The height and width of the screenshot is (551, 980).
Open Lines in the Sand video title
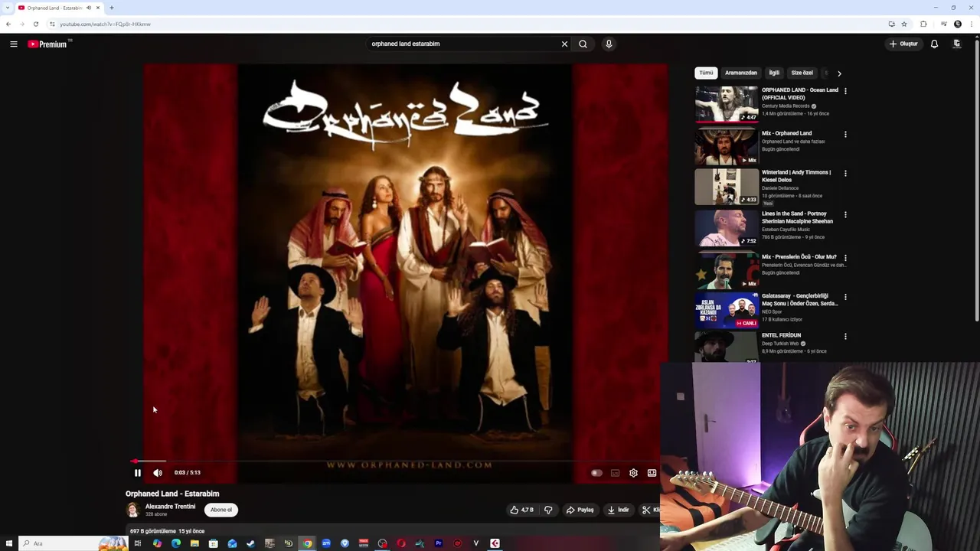click(797, 217)
